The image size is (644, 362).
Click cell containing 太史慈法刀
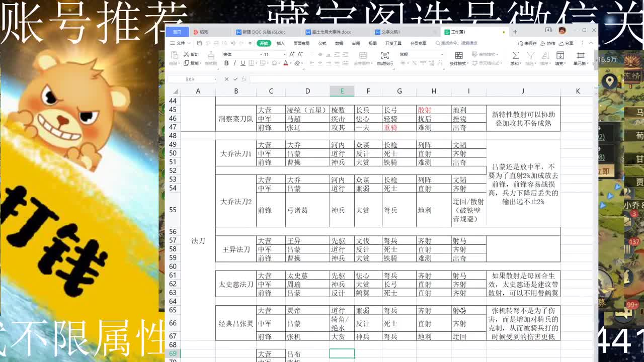pos(236,284)
